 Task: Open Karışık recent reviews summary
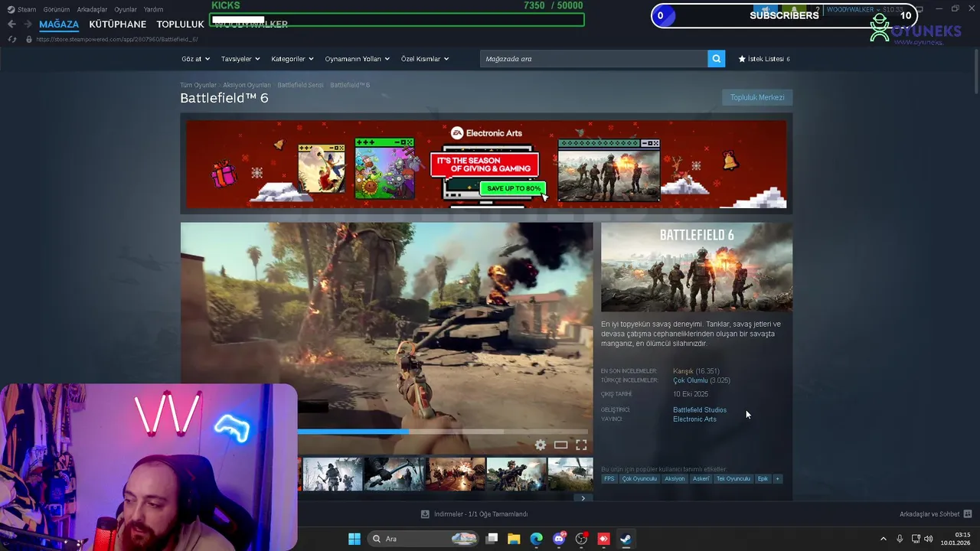683,371
